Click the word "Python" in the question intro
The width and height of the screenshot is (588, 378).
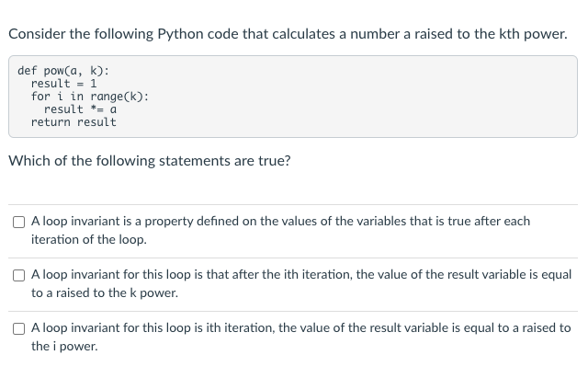(179, 34)
